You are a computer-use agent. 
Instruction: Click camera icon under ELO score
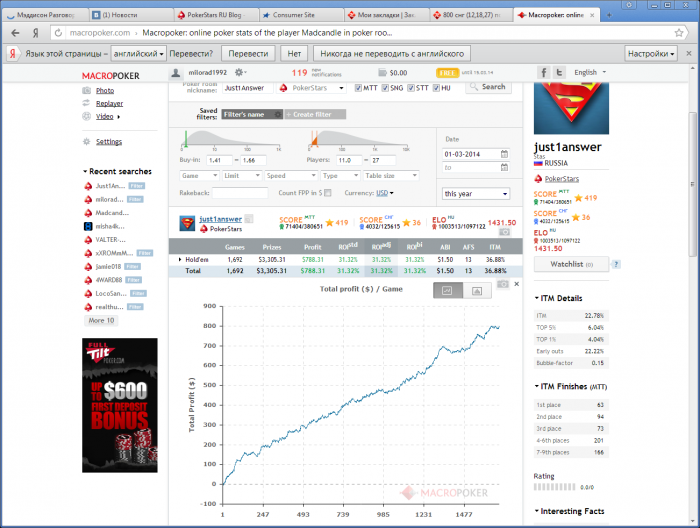click(x=504, y=232)
